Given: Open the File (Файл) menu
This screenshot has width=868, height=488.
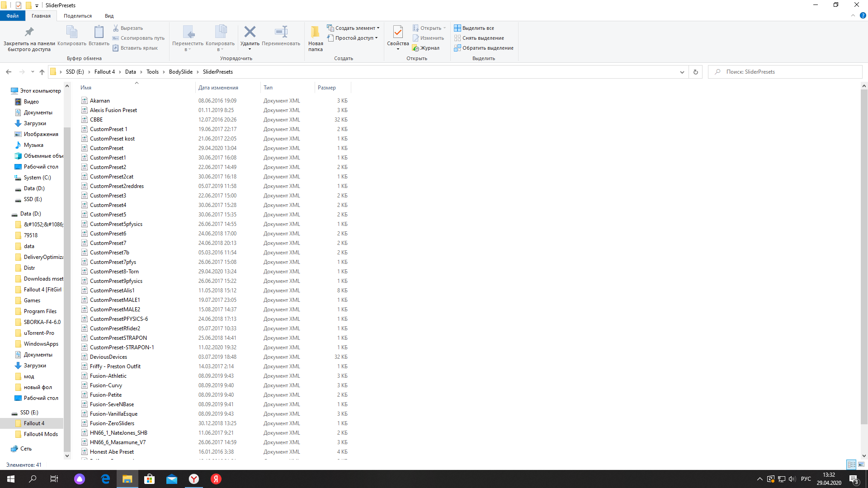Looking at the screenshot, I should tap(13, 16).
